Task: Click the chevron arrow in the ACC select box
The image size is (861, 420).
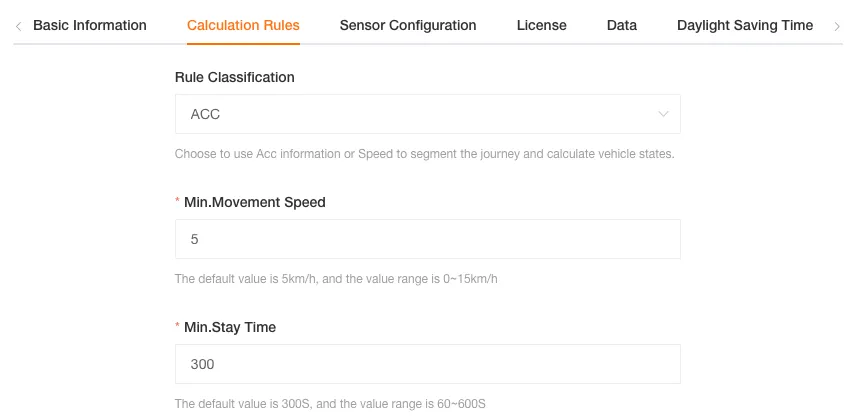Action: (663, 114)
